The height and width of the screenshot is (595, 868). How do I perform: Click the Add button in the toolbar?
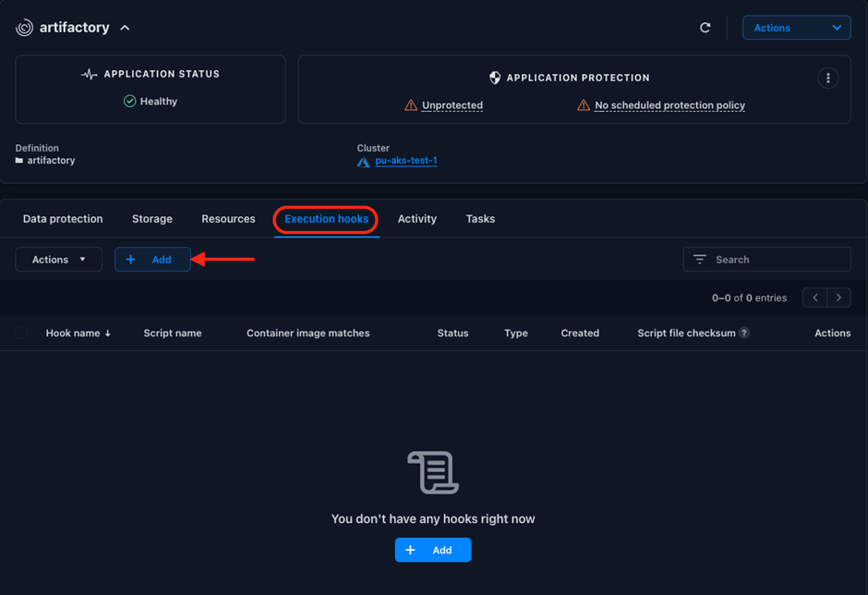pos(152,260)
